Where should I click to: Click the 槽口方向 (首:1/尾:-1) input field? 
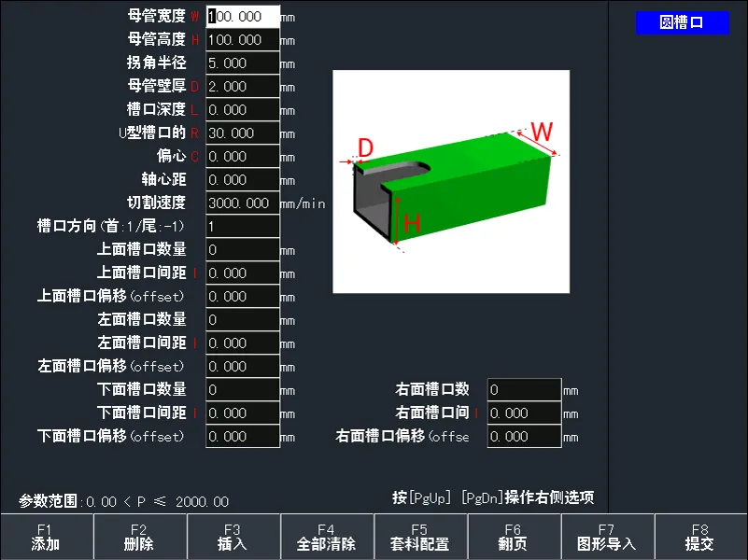click(x=243, y=227)
